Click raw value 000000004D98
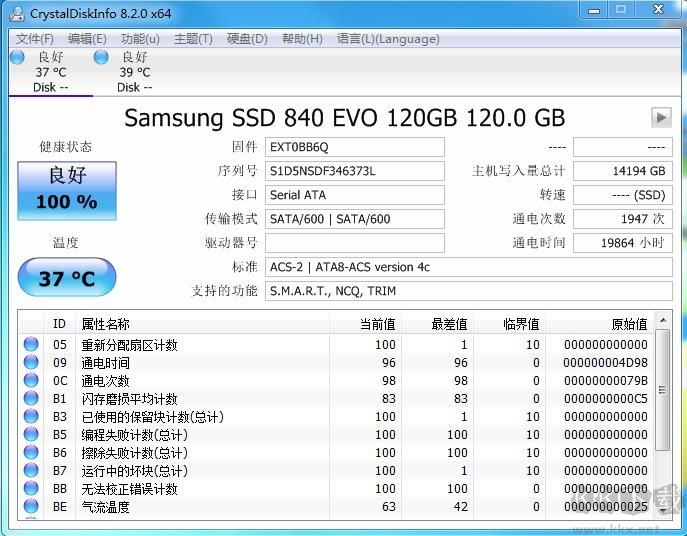The height and width of the screenshot is (536, 687). tap(605, 363)
